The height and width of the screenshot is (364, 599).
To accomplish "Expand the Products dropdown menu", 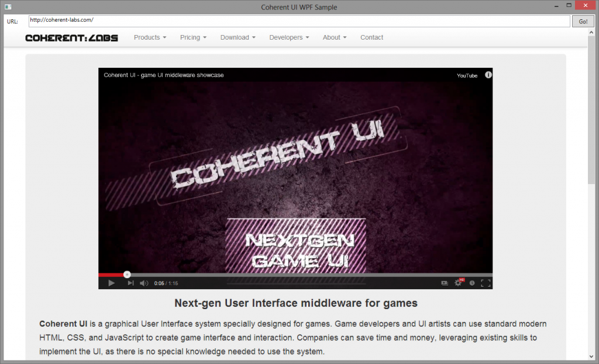I will click(150, 37).
